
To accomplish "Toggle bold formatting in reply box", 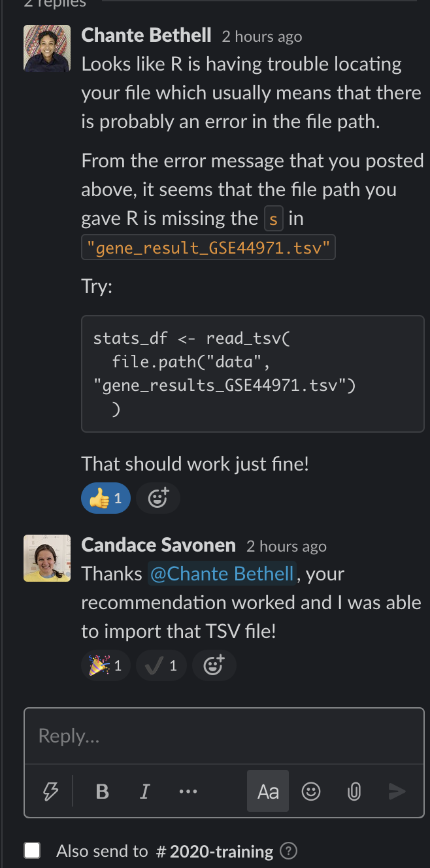I will point(103,792).
